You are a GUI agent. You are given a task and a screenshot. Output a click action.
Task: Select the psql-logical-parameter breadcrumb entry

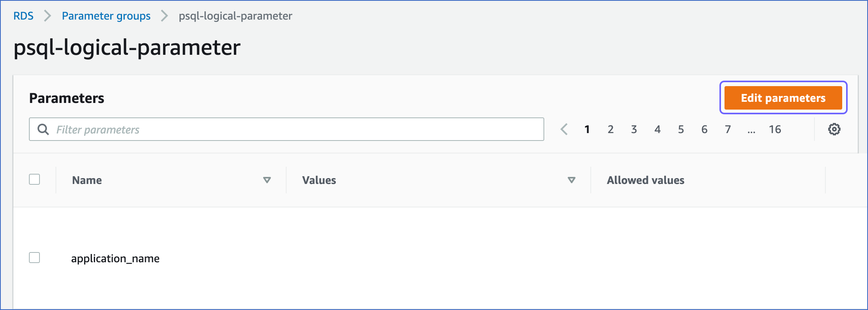(x=235, y=16)
